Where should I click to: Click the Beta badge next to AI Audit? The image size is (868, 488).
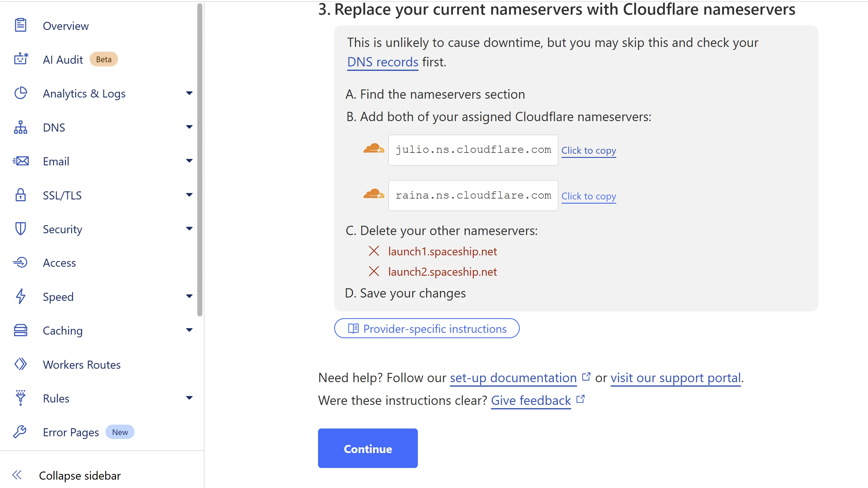coord(104,59)
